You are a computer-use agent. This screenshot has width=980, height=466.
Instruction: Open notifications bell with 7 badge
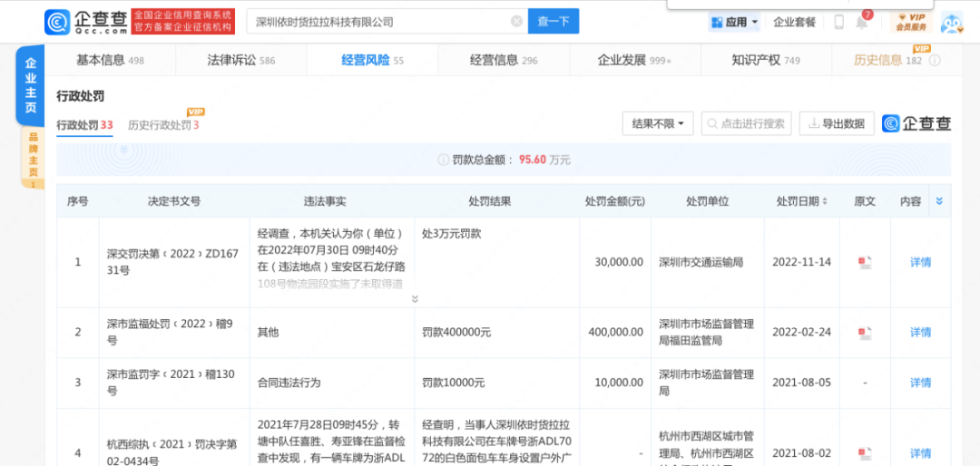point(862,21)
